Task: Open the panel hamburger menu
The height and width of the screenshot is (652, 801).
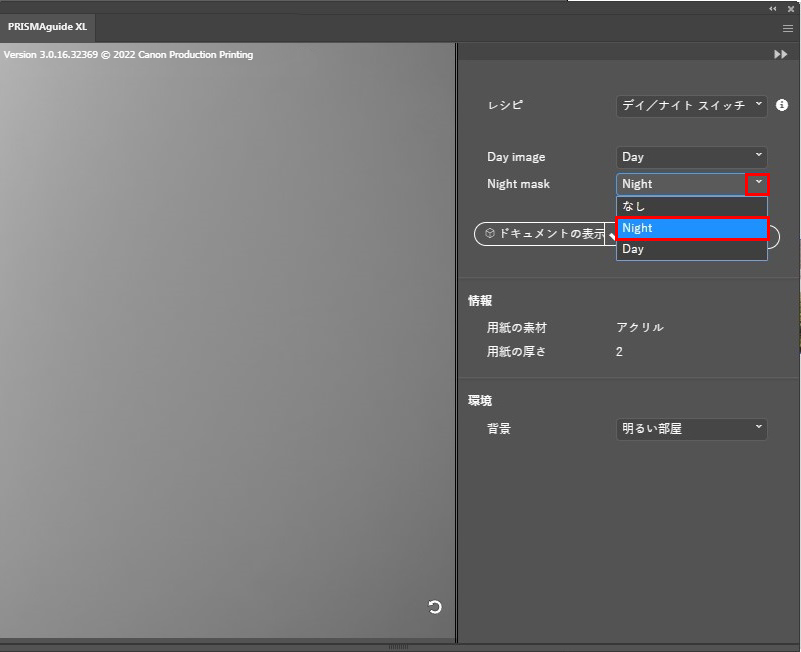Action: tap(787, 29)
